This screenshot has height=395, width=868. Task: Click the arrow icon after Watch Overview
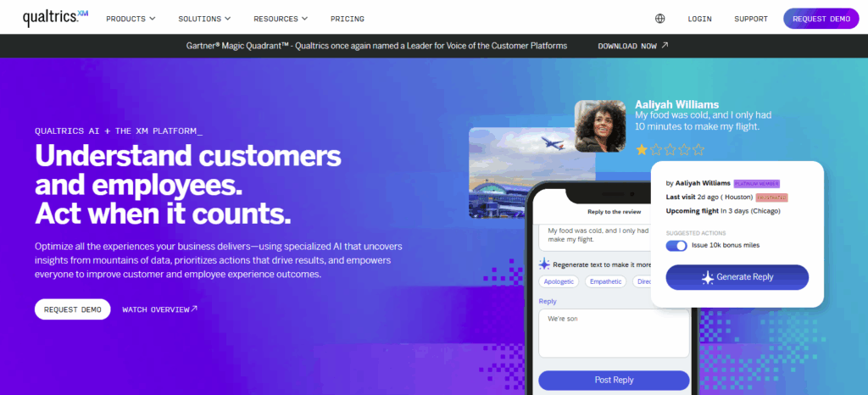click(194, 309)
